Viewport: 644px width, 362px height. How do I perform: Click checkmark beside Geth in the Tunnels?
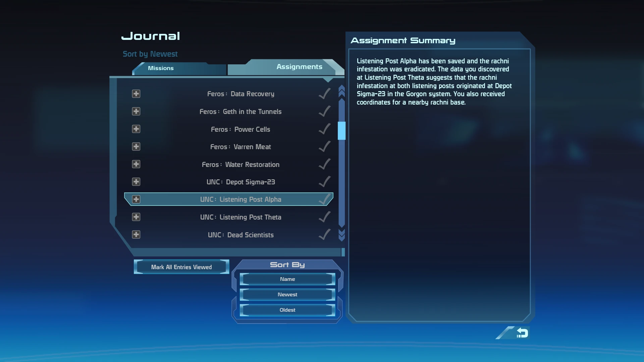point(324,111)
